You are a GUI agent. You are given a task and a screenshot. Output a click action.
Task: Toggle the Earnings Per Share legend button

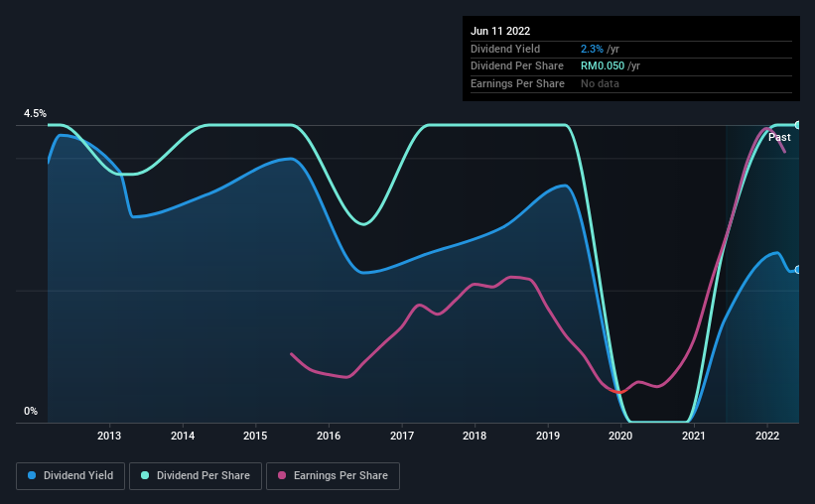[x=333, y=476]
